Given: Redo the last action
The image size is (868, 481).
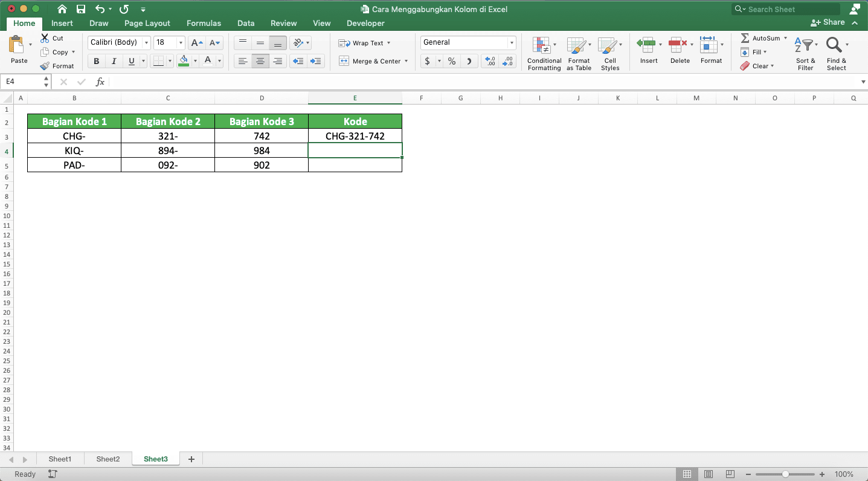Looking at the screenshot, I should click(x=124, y=9).
